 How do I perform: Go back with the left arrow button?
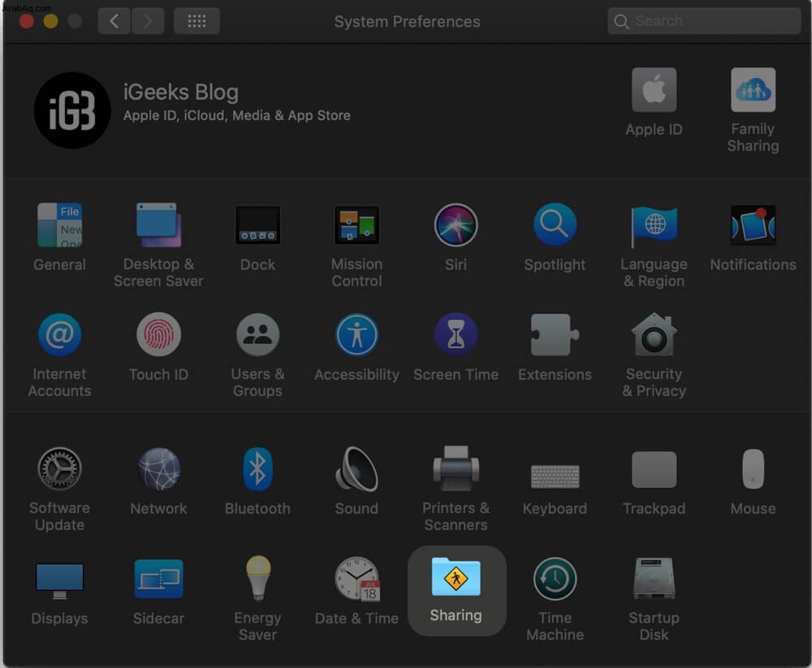coord(114,21)
